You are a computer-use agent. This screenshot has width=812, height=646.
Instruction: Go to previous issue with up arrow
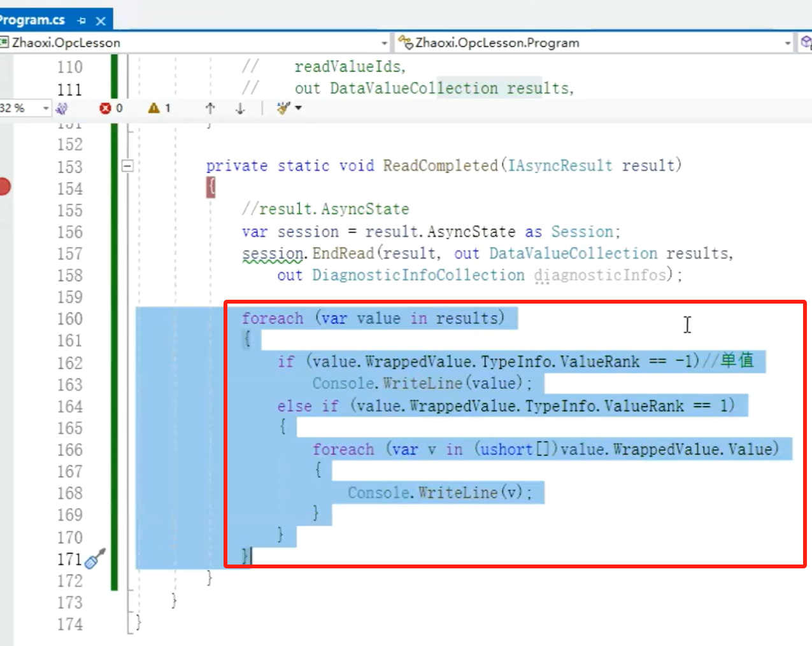pos(210,108)
